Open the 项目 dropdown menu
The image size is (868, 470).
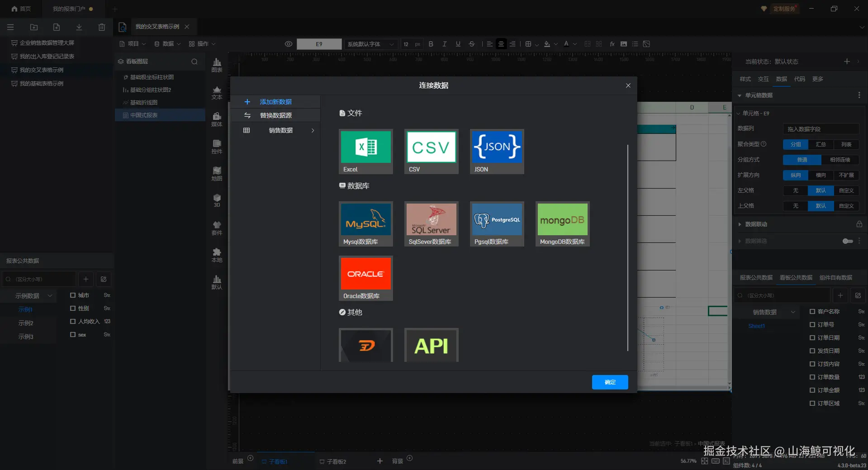pyautogui.click(x=133, y=44)
